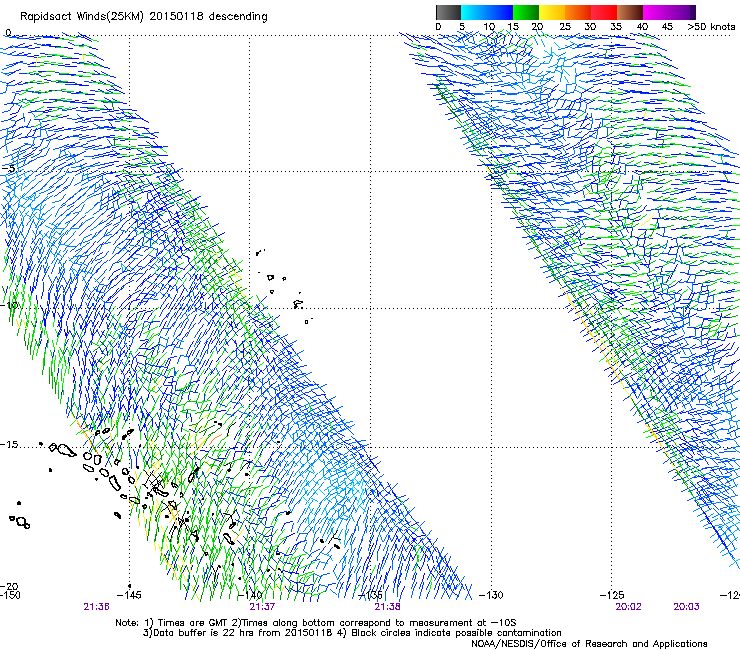Click the purple '20:03' swath time
The height and width of the screenshot is (650, 740).
(686, 607)
